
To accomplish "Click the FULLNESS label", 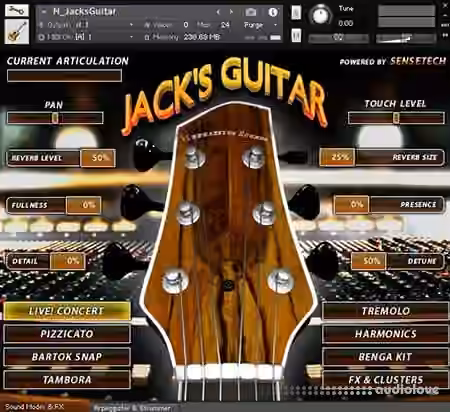I will (30, 205).
